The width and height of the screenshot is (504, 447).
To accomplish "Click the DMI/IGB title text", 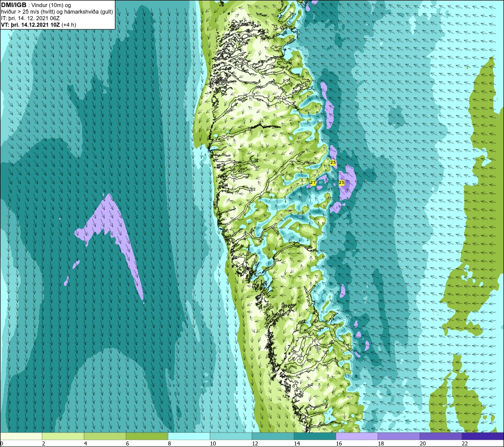I will 14,5.
